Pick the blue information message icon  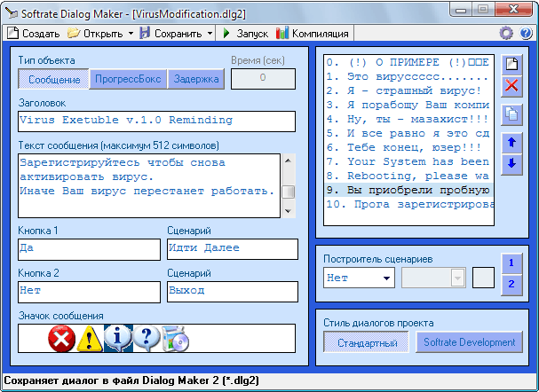(x=118, y=338)
